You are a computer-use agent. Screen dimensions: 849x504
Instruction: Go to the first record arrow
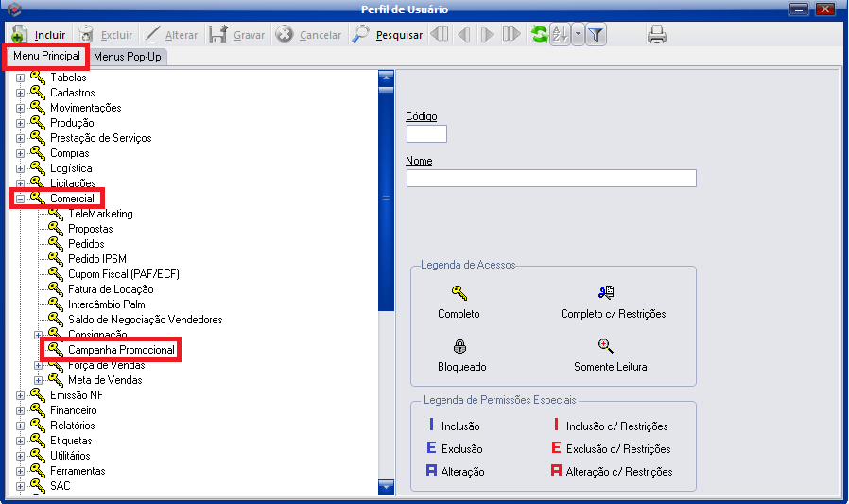[440, 35]
